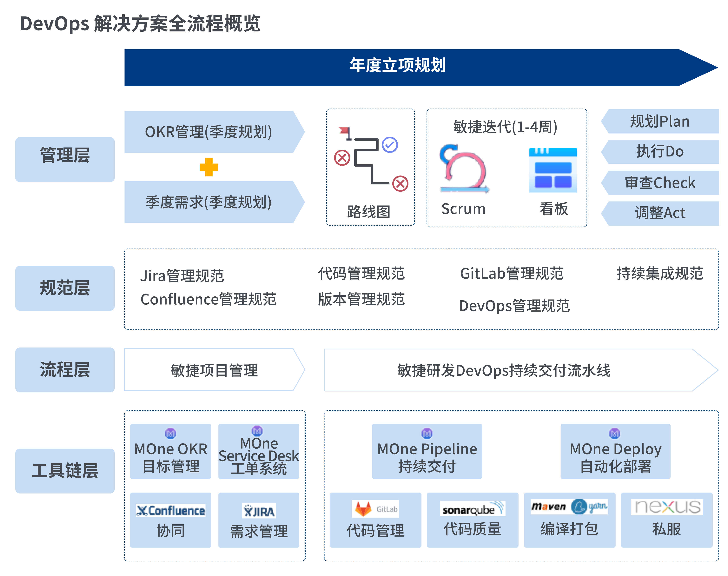Viewport: 728px width, 576px height.
Task: Click the orange plus symbol
Action: tap(209, 167)
